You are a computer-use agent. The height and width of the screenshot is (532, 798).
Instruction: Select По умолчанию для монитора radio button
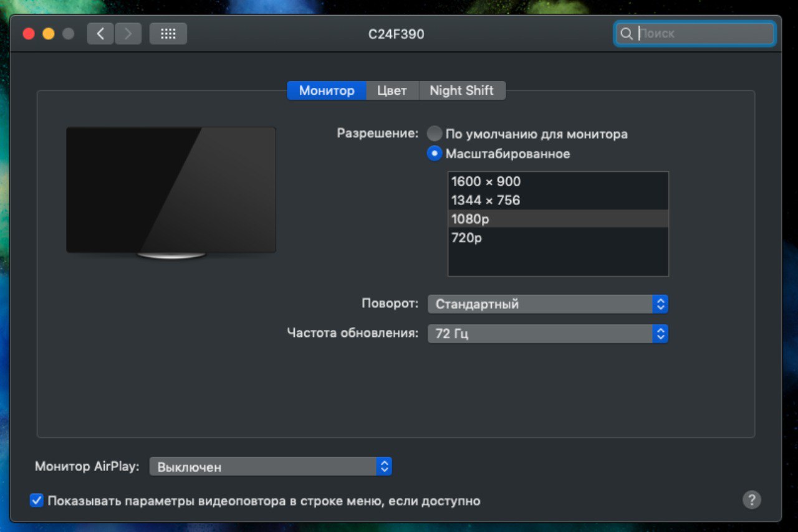(x=435, y=134)
